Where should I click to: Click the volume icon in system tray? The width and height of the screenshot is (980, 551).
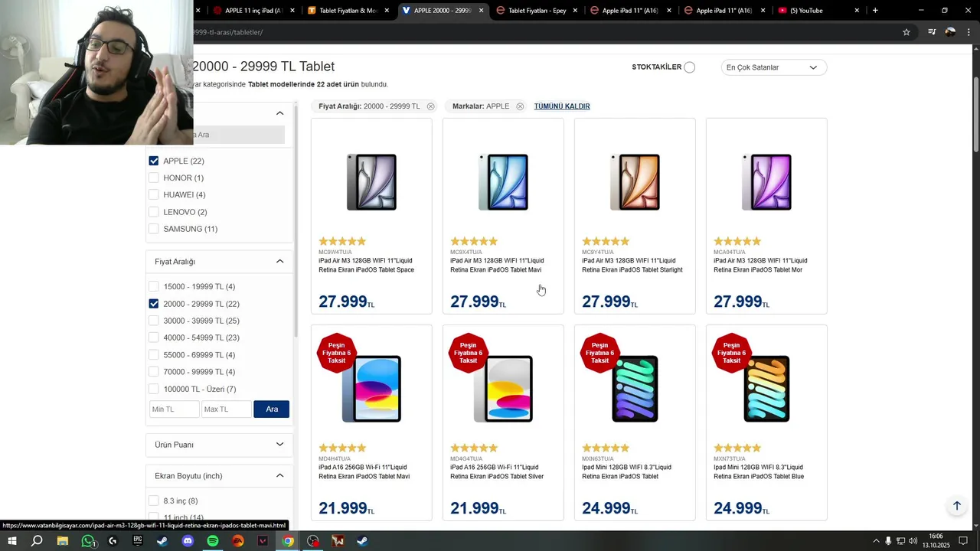[x=913, y=541]
